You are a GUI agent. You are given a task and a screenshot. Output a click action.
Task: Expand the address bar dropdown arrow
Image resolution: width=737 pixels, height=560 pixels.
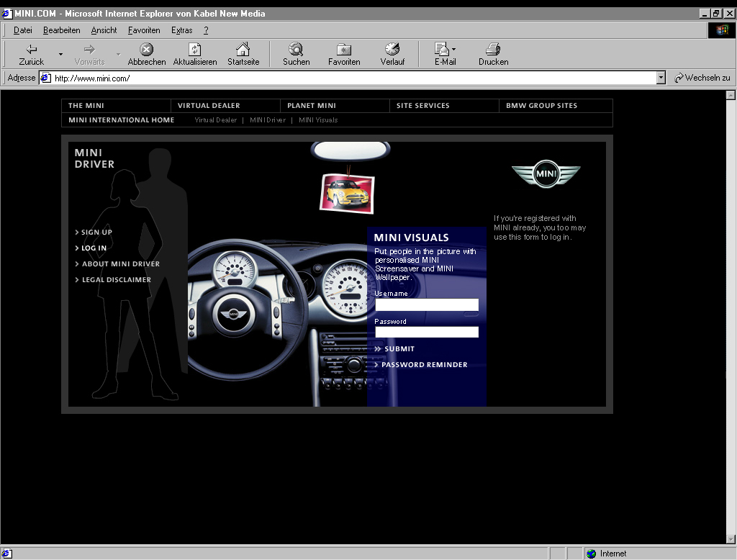661,78
